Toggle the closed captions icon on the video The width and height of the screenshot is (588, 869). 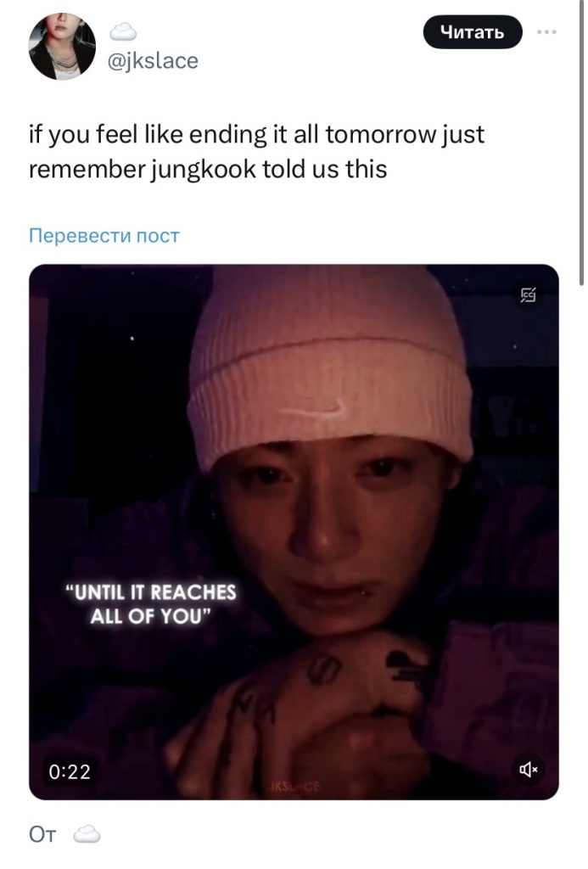[x=528, y=295]
